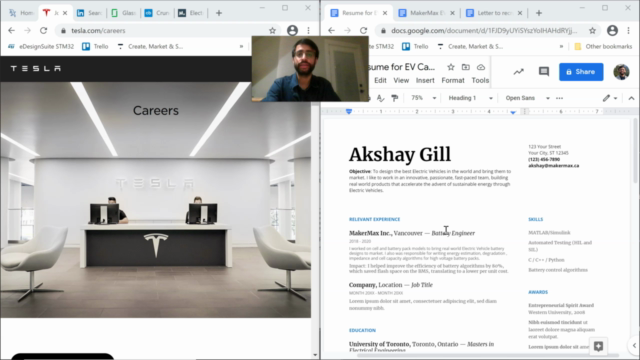Close the Resume for EV tab
The image size is (640, 360).
pos(385,13)
